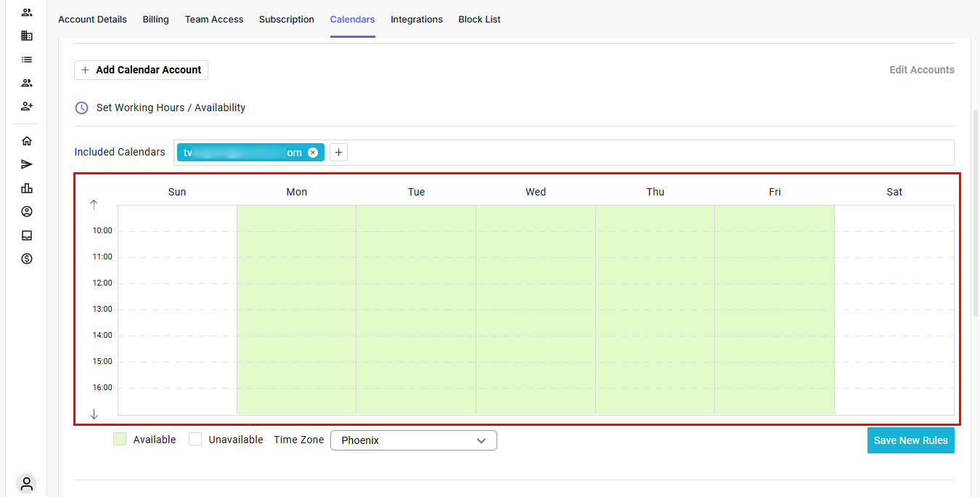Click plus button beside included calendar chip
The width and height of the screenshot is (980, 497).
[338, 153]
